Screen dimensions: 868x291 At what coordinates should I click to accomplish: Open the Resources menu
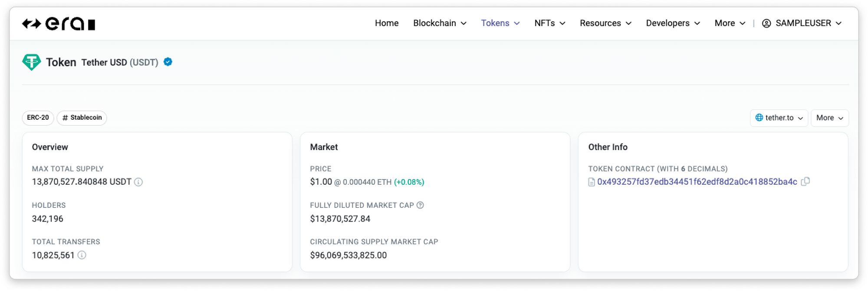[605, 23]
